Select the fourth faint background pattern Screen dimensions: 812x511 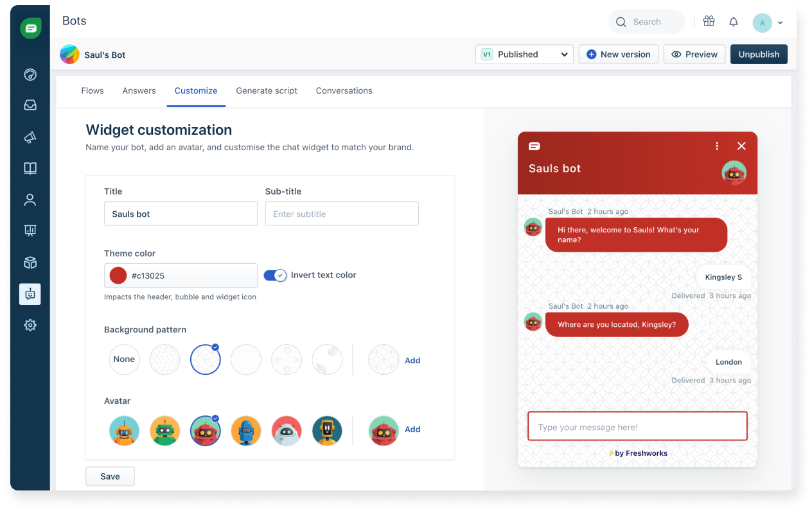[x=246, y=359]
